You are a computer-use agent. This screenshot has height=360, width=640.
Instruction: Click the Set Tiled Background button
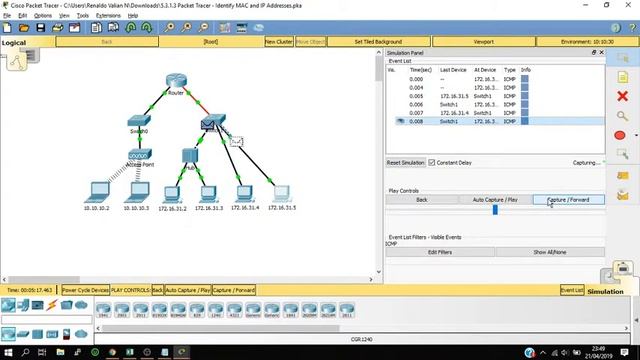[378, 42]
